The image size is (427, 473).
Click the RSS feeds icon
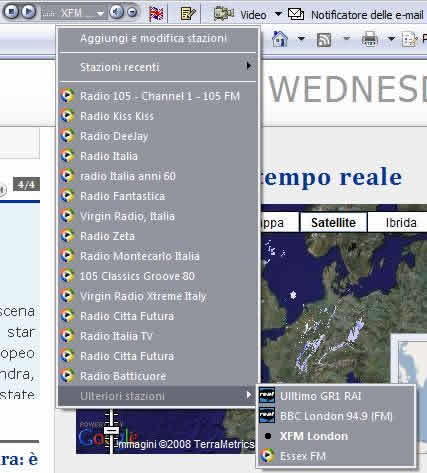click(324, 40)
